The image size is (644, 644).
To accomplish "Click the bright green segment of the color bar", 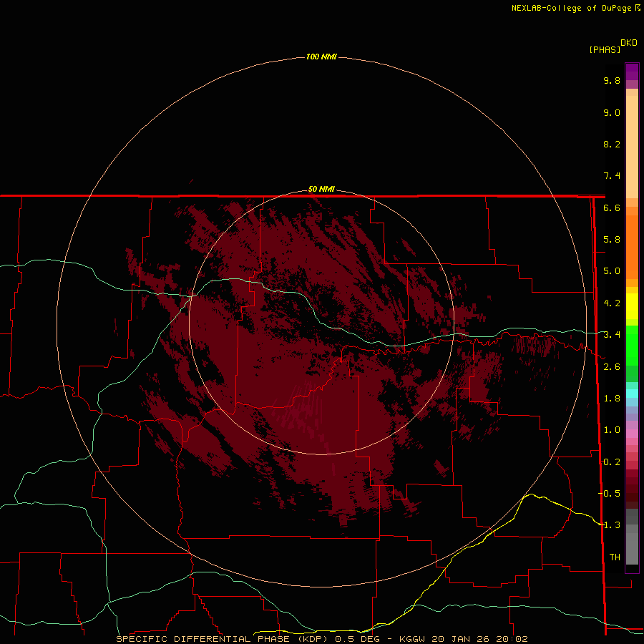I will [x=632, y=345].
